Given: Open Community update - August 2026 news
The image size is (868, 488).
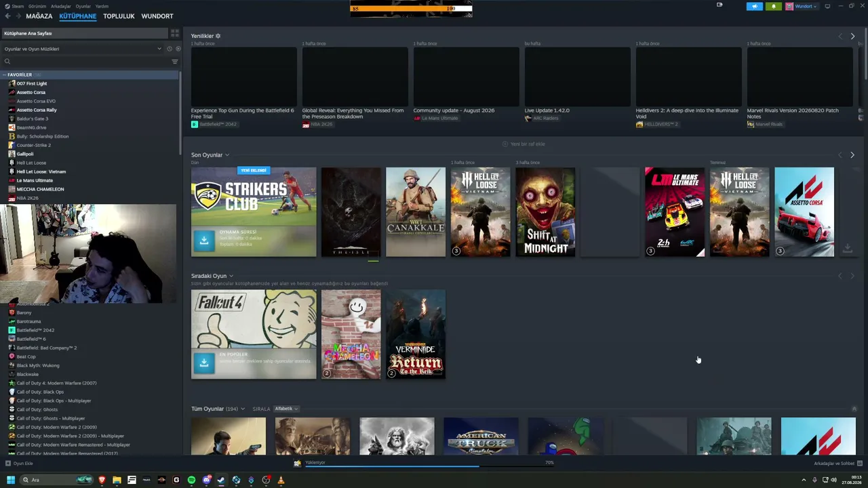Looking at the screenshot, I should [454, 110].
